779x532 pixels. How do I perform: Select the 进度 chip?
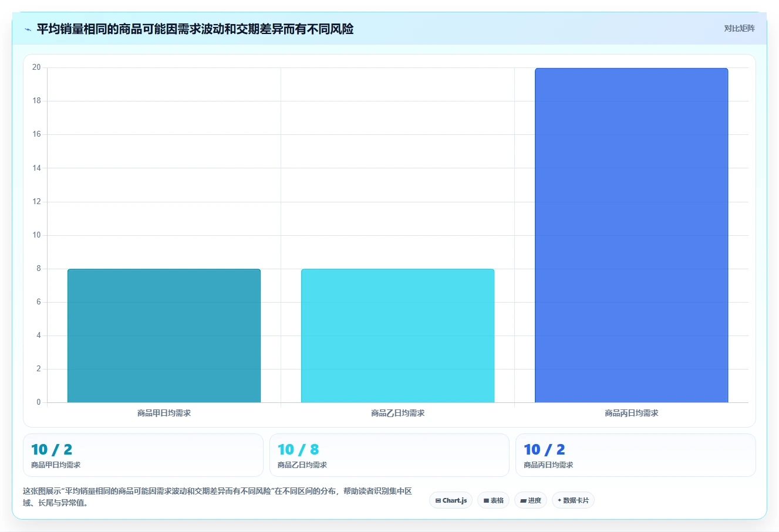point(531,500)
